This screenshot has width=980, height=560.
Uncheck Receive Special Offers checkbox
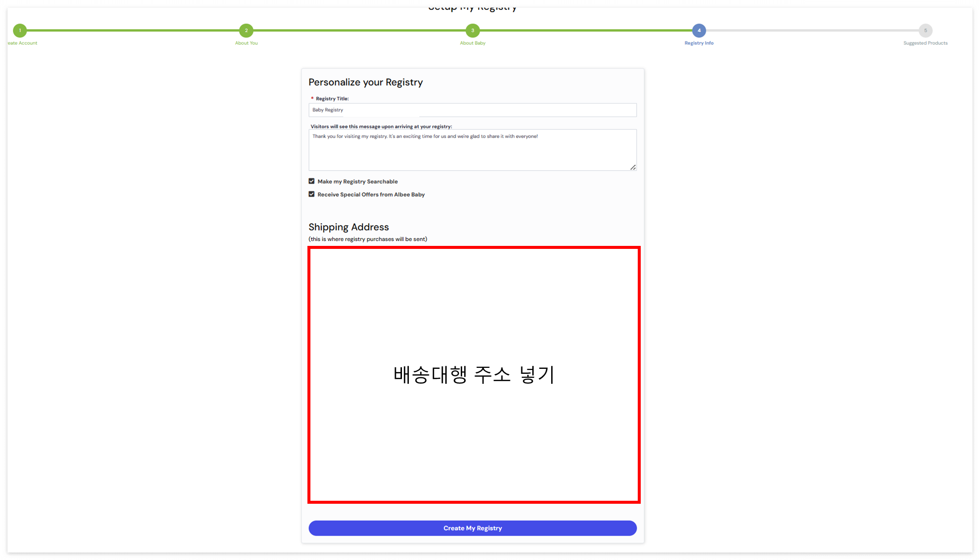point(311,194)
